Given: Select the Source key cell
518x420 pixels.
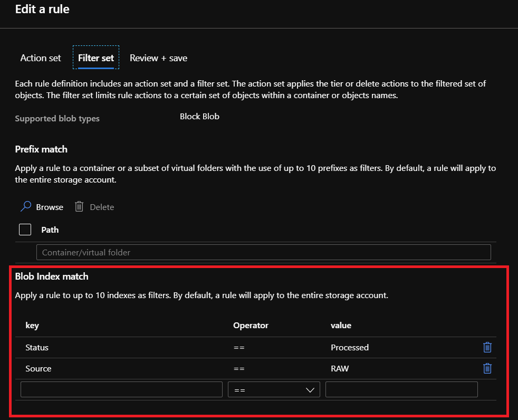Looking at the screenshot, I should [x=39, y=368].
